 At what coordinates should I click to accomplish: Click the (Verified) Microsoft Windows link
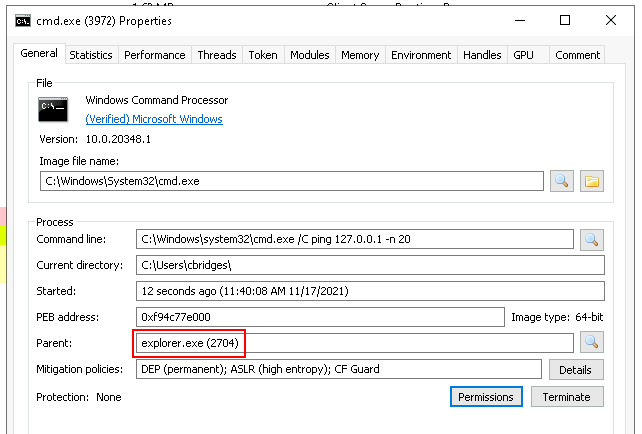tap(154, 119)
